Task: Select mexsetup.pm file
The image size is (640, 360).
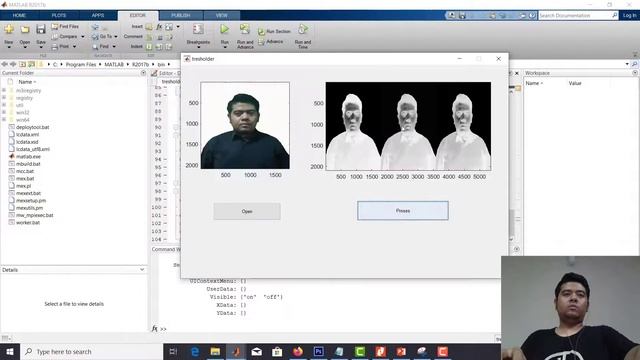Action: [31, 201]
